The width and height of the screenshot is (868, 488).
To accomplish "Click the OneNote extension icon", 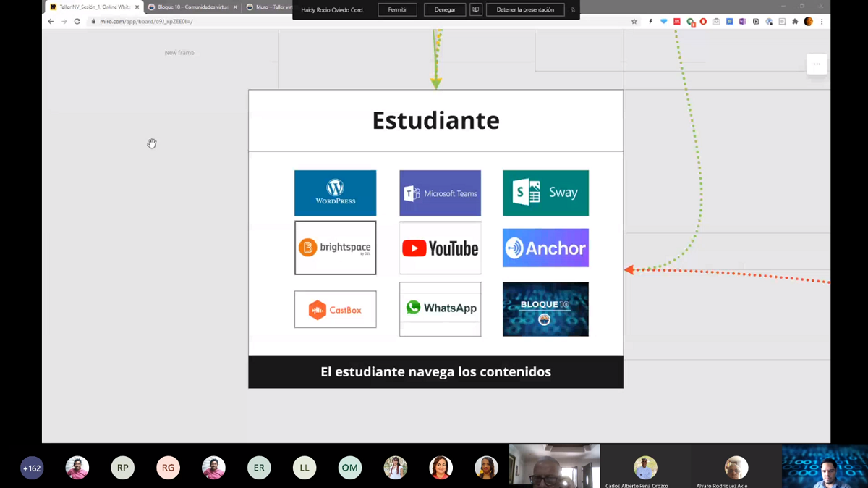I will click(x=743, y=22).
